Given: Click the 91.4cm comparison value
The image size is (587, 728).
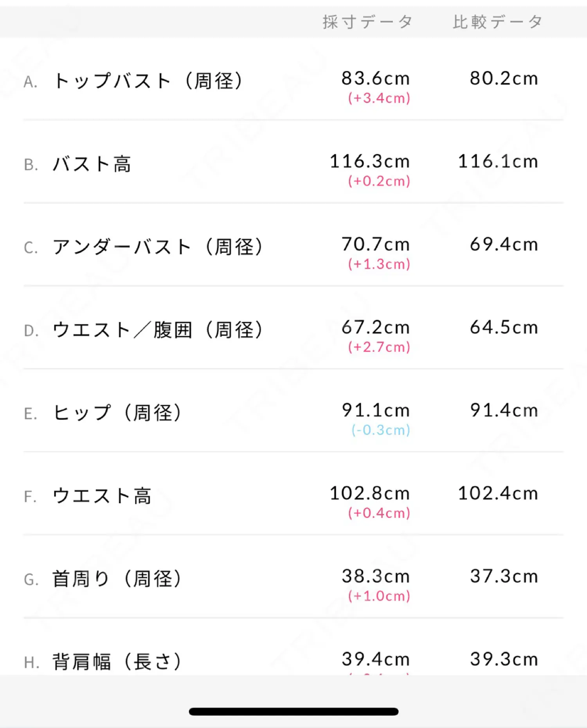Looking at the screenshot, I should click(x=504, y=410).
